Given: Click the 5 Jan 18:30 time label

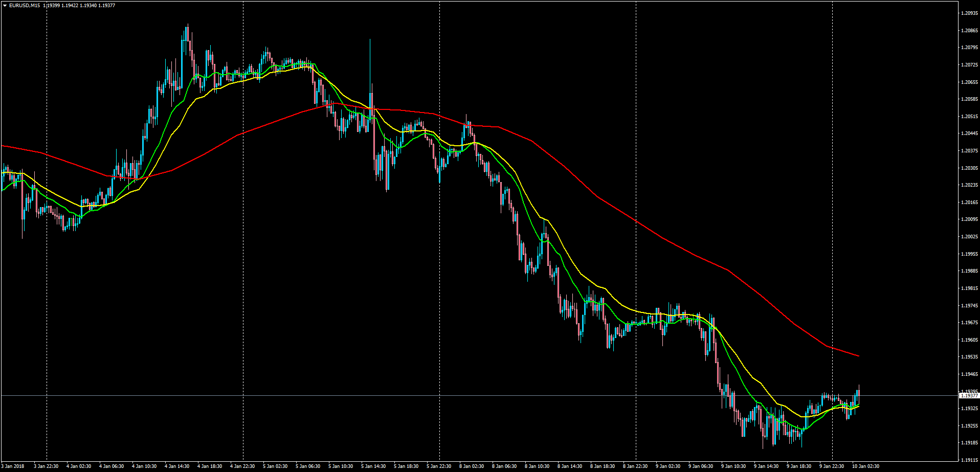Looking at the screenshot, I should [x=406, y=466].
